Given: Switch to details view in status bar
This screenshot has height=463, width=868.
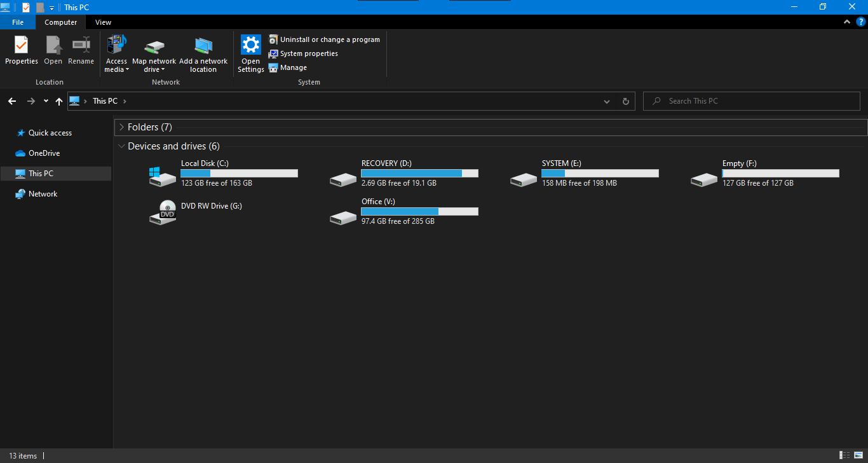Looking at the screenshot, I should pyautogui.click(x=844, y=455).
